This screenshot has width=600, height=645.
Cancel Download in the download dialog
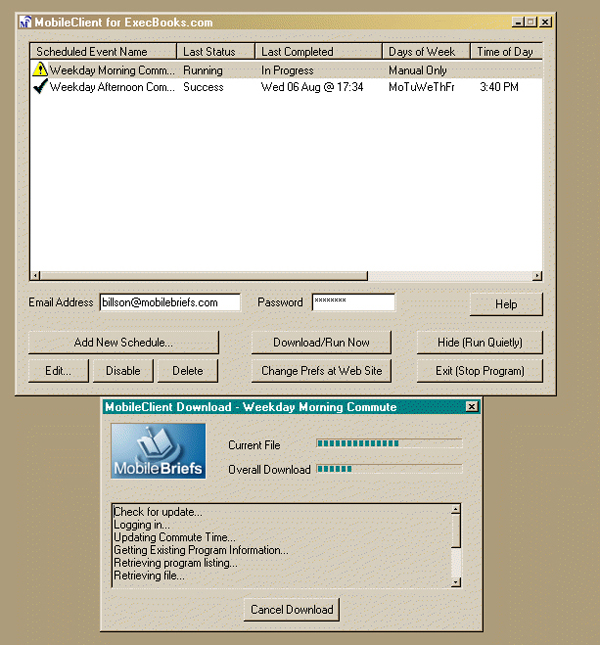pos(292,609)
